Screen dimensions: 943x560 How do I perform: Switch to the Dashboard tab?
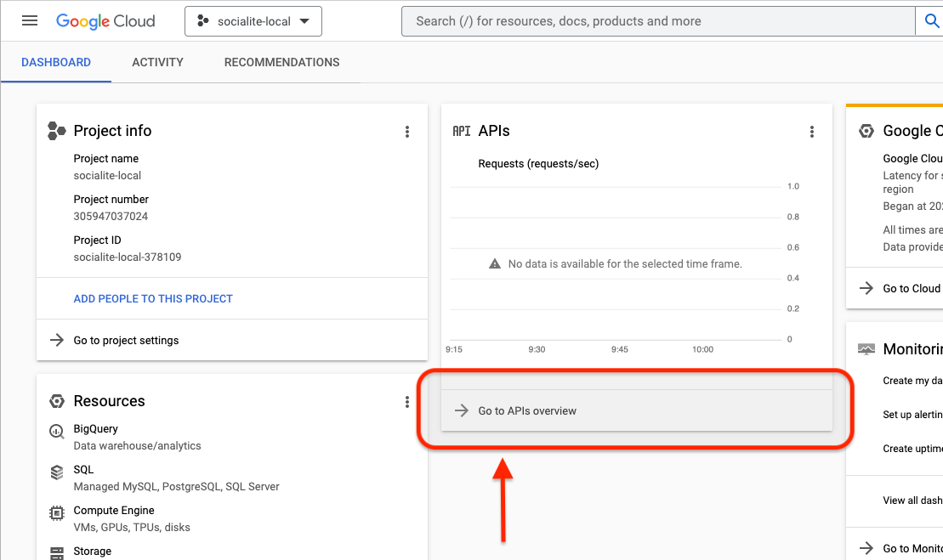(x=56, y=63)
